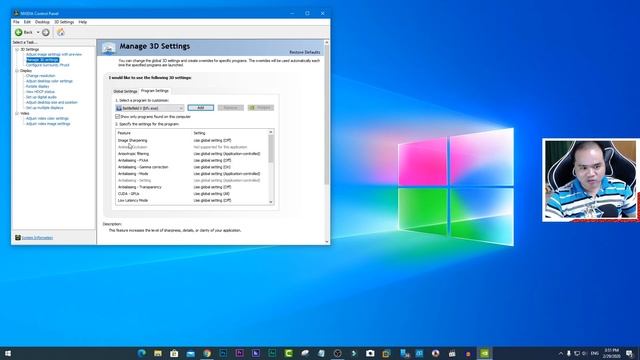Viewport: 640px width, 360px height.
Task: Click Antialiasing - Gamma correction row
Action: pos(192,167)
